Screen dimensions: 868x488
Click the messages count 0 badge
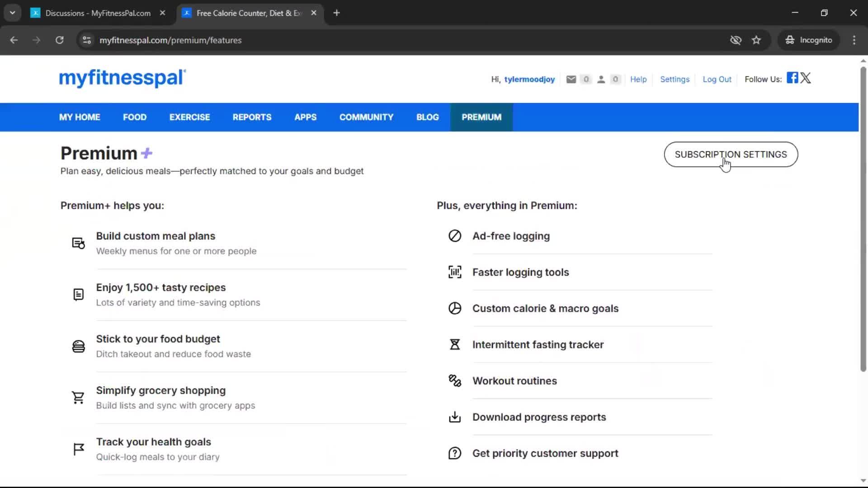pos(586,80)
